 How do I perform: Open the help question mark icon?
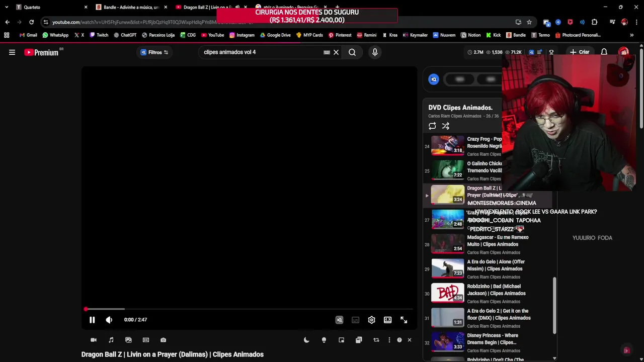[x=399, y=340]
